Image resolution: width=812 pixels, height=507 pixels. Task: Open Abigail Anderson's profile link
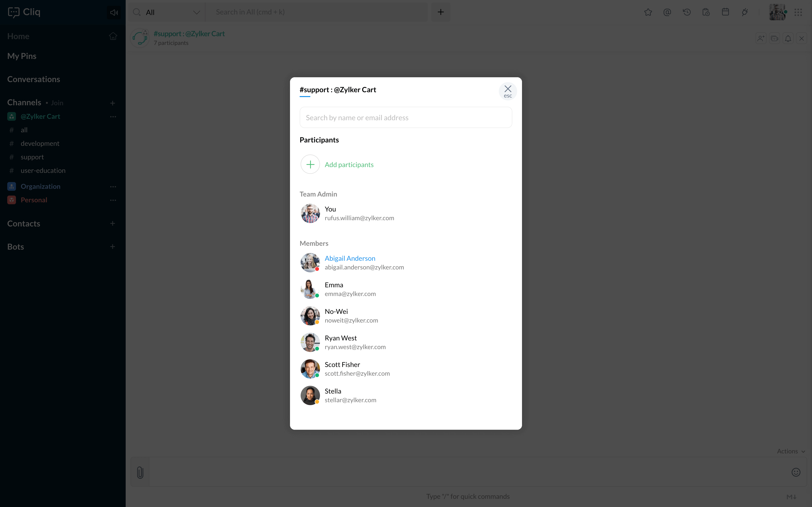click(x=350, y=258)
